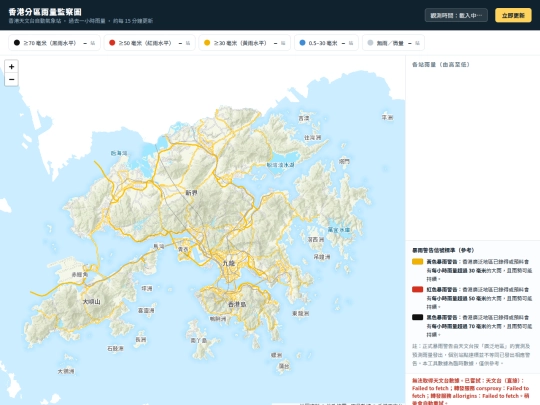Click the 黑色暴雨警告 description text
The height and width of the screenshot is (405, 540).
[x=479, y=326]
